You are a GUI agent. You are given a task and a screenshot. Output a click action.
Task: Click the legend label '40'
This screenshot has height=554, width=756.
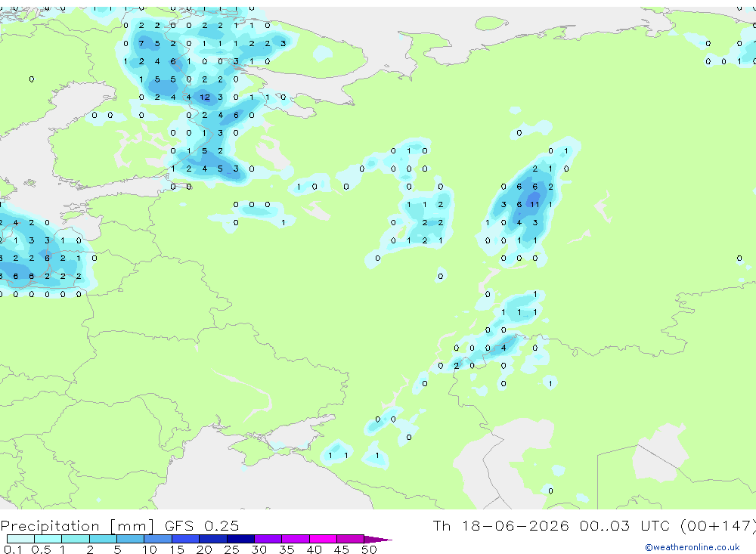pos(314,549)
